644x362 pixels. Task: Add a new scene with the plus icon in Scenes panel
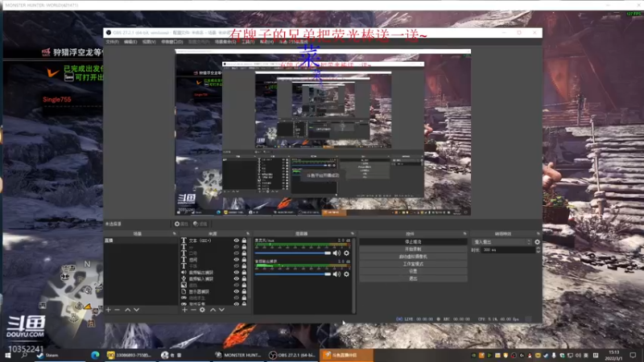click(109, 310)
